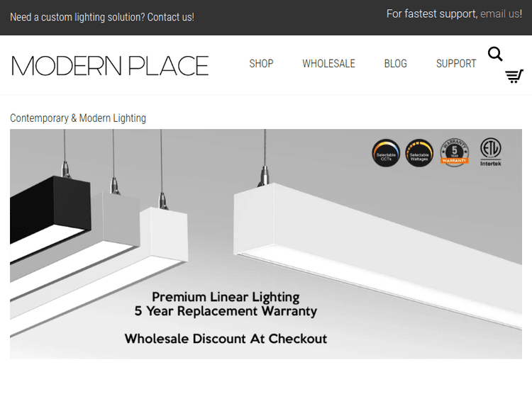Open the Shop menu
The width and height of the screenshot is (532, 399).
(261, 64)
